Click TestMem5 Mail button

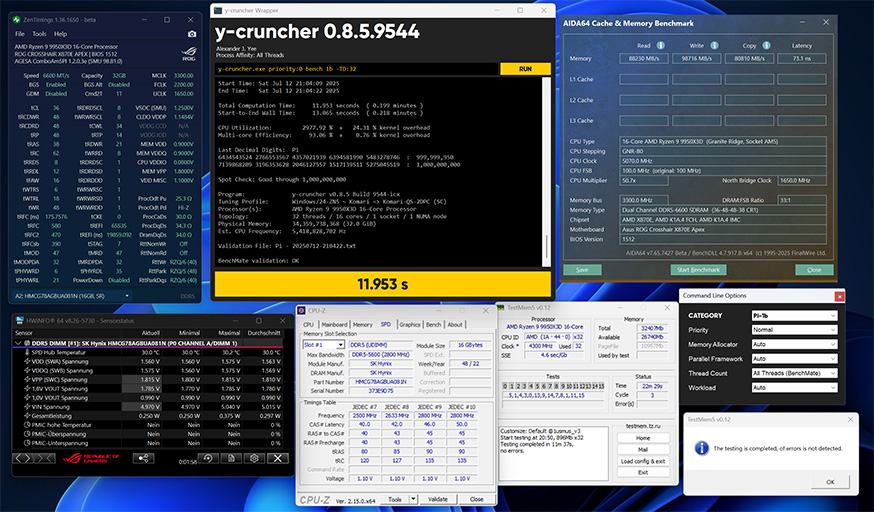coord(643,449)
